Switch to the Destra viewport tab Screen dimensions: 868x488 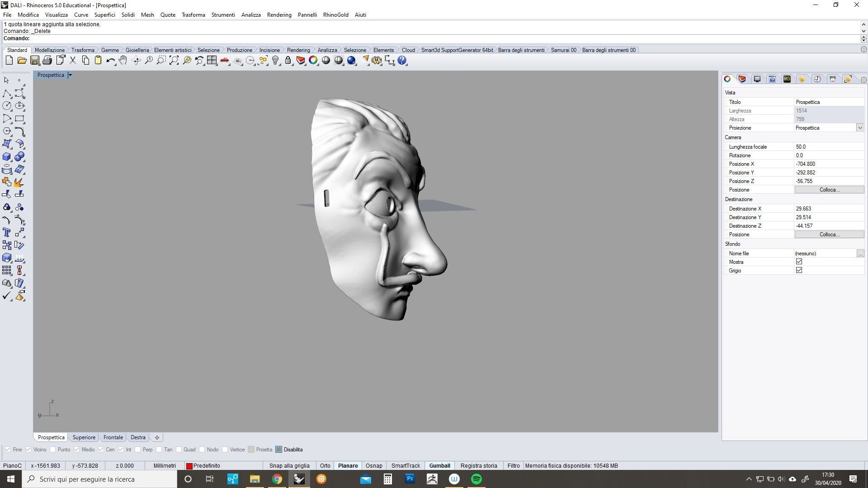click(x=138, y=437)
